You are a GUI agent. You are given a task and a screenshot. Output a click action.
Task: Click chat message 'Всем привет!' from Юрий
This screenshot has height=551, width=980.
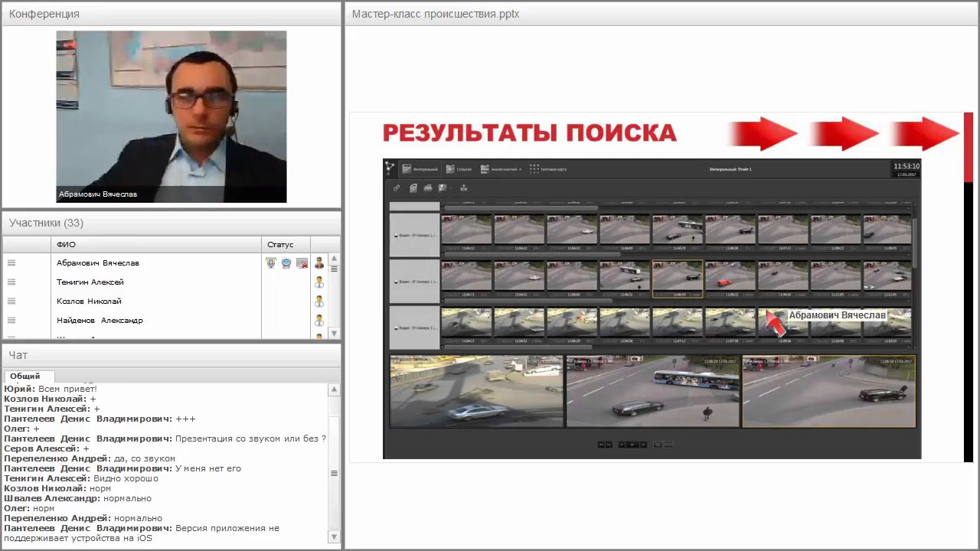tap(67, 389)
